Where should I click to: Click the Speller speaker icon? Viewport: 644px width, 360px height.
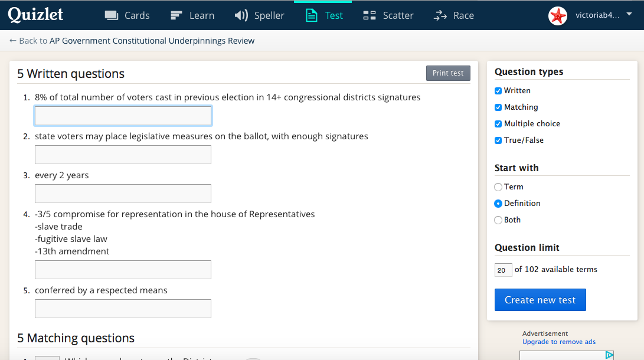point(241,15)
